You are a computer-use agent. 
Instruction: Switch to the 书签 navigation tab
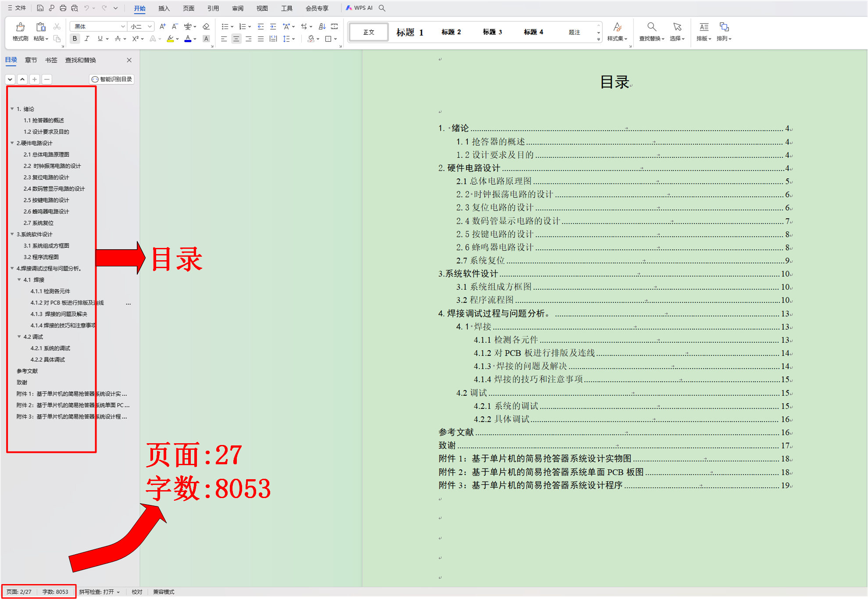pos(50,60)
